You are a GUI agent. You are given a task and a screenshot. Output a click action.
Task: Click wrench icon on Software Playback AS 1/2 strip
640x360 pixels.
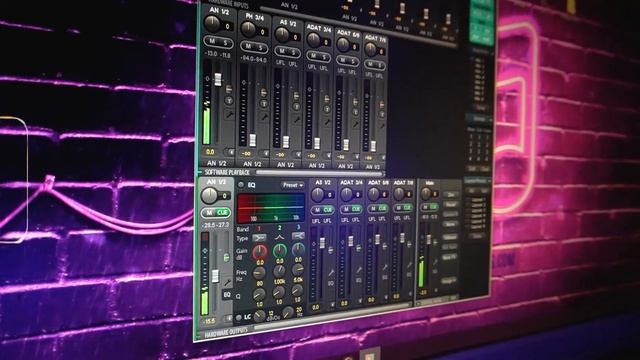[331, 273]
